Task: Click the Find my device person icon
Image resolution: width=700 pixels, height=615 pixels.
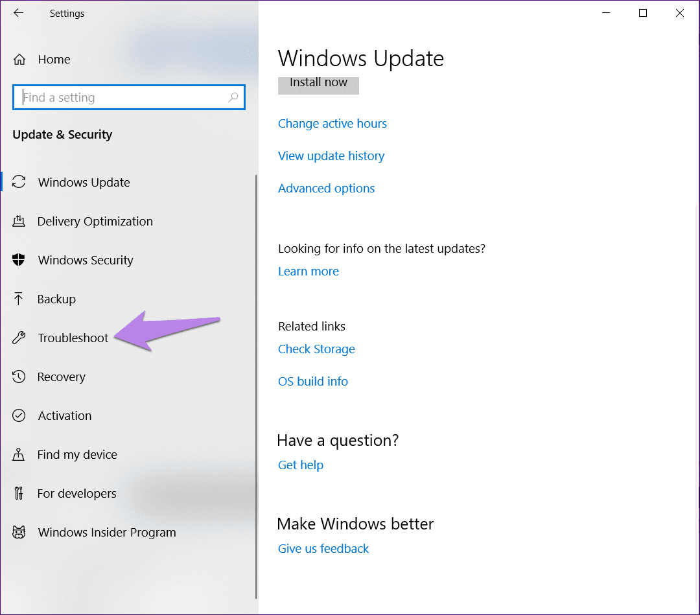Action: pos(18,454)
